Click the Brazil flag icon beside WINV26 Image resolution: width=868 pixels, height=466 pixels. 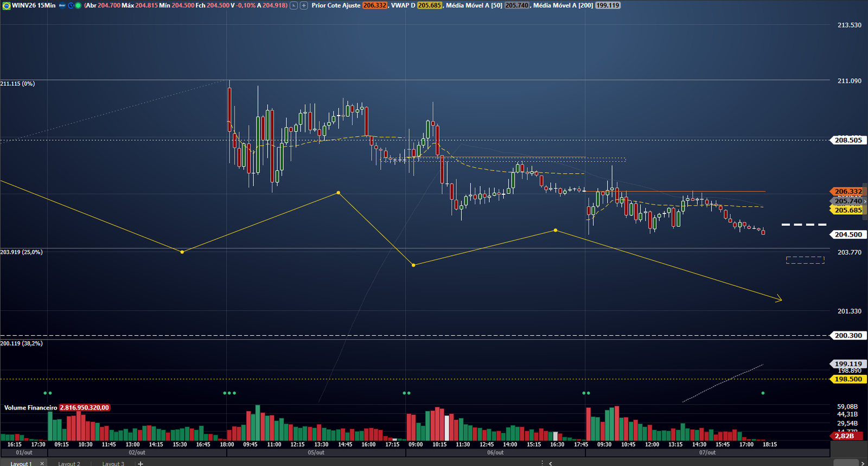(7, 5)
